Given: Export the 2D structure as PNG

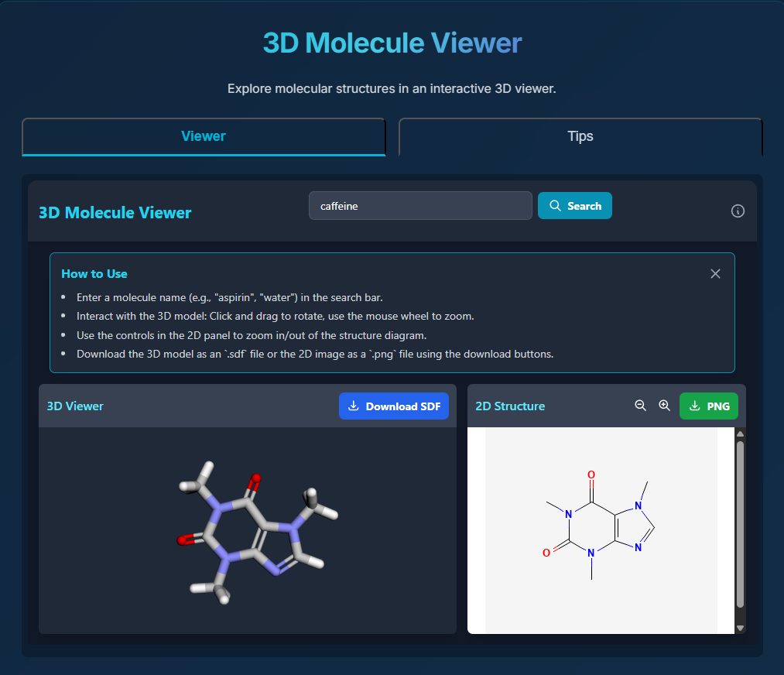Looking at the screenshot, I should pyautogui.click(x=708, y=406).
